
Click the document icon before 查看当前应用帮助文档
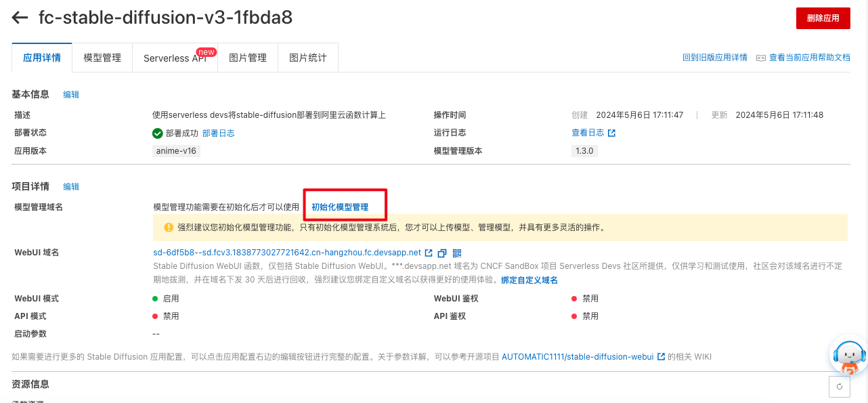pos(761,58)
